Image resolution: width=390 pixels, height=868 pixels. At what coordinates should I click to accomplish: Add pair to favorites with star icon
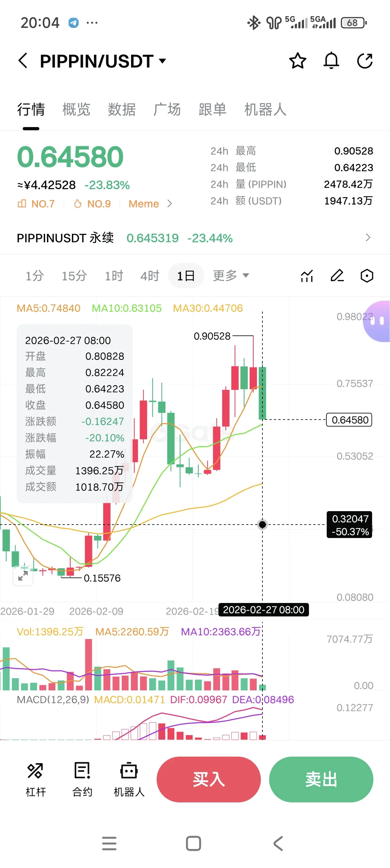[298, 61]
